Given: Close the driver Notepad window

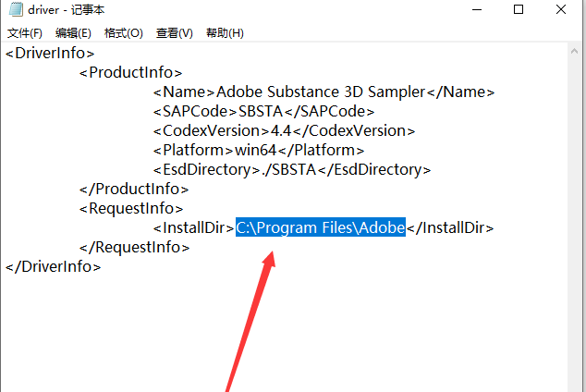Looking at the screenshot, I should 561,10.
